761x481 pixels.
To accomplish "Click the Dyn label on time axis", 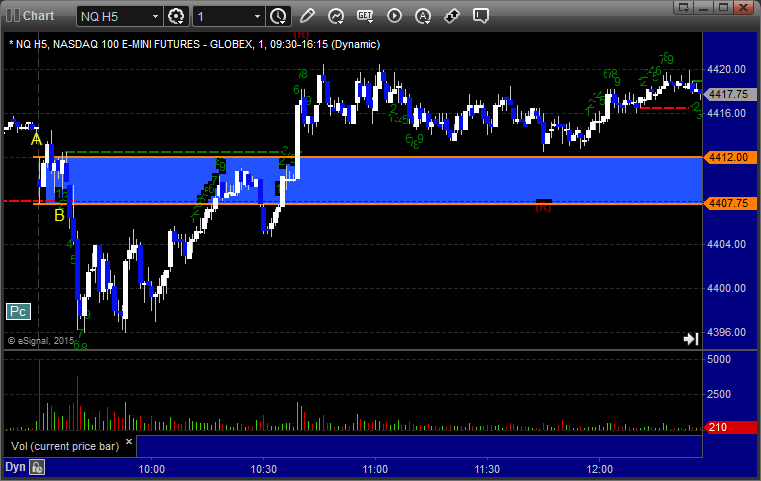I will tap(15, 467).
